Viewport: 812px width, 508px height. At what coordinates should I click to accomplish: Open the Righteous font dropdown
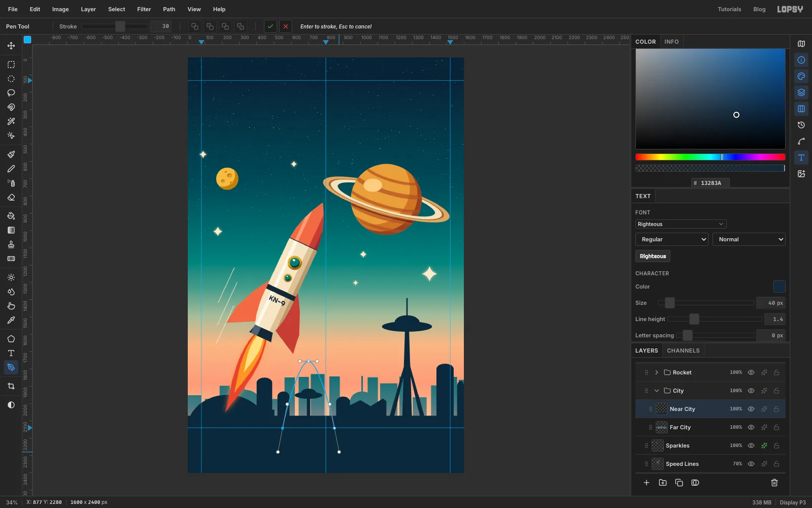tap(681, 224)
